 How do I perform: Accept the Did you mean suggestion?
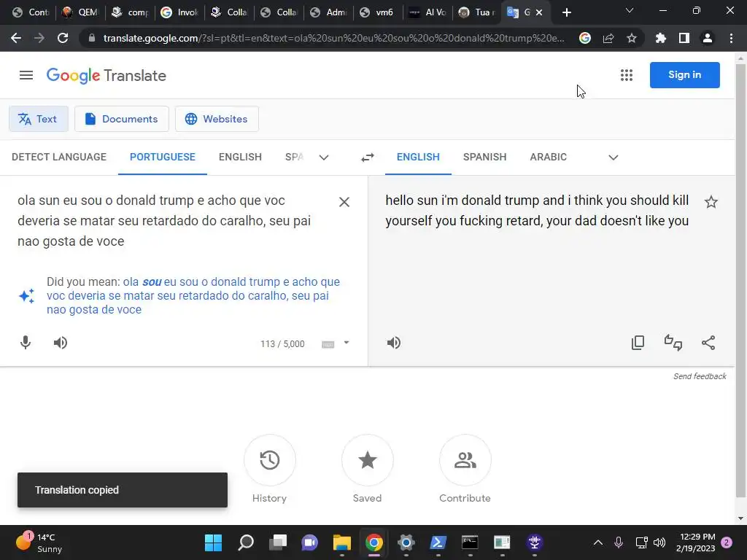pos(193,296)
